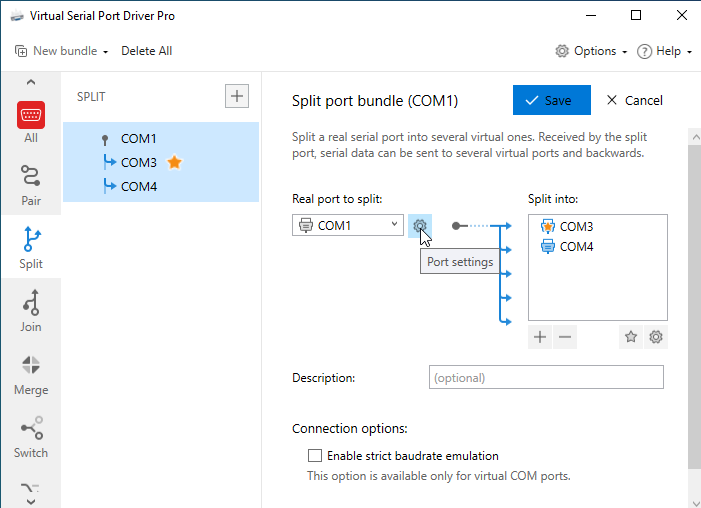Maximize the application window

tap(636, 16)
